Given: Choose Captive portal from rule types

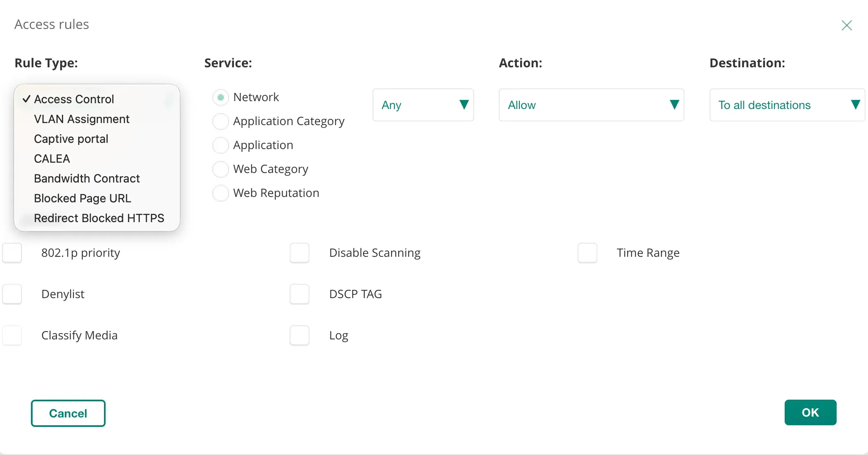Looking at the screenshot, I should [x=71, y=139].
